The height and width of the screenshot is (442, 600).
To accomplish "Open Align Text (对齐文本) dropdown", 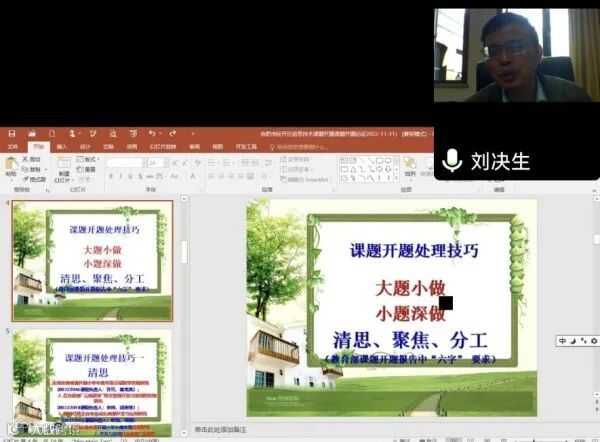I will tap(296, 169).
